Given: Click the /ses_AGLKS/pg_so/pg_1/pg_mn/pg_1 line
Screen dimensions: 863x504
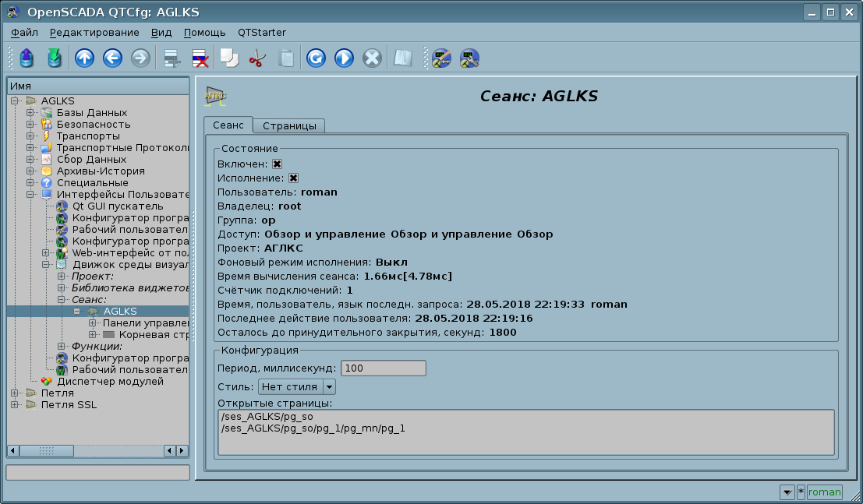Looking at the screenshot, I should [x=313, y=428].
